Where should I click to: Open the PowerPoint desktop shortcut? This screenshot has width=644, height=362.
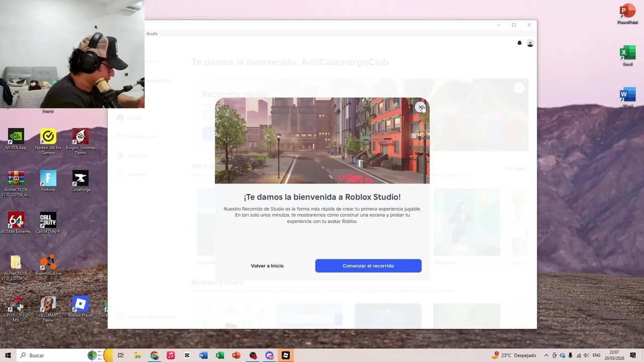pos(627,14)
